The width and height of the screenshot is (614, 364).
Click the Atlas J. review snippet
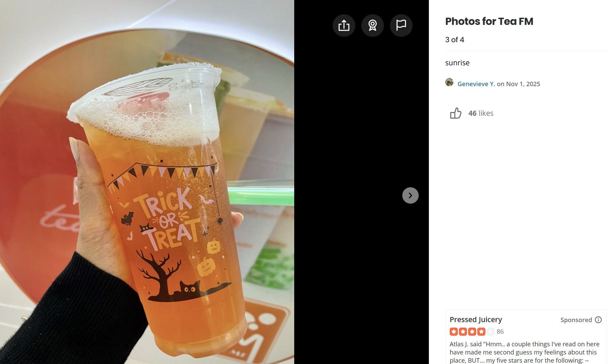click(524, 352)
